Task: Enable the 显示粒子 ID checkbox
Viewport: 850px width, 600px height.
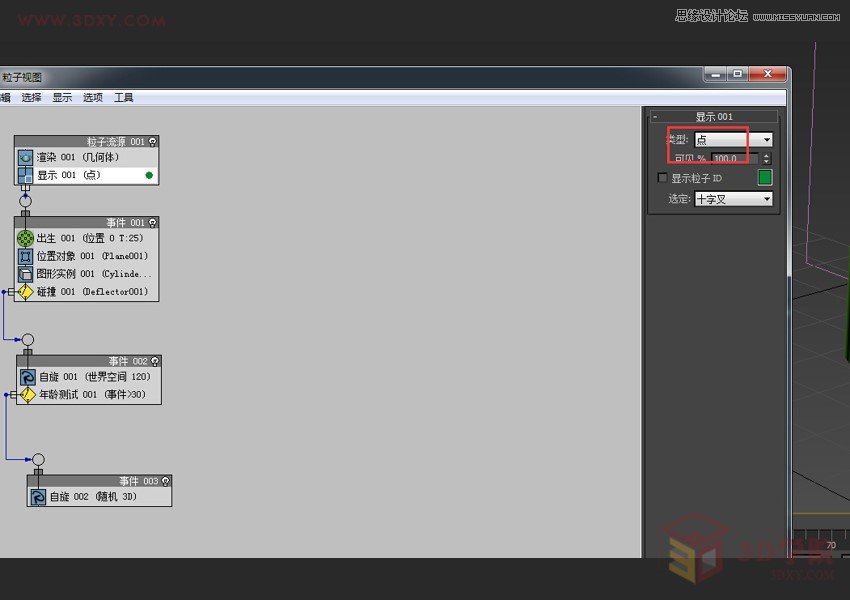Action: 662,177
